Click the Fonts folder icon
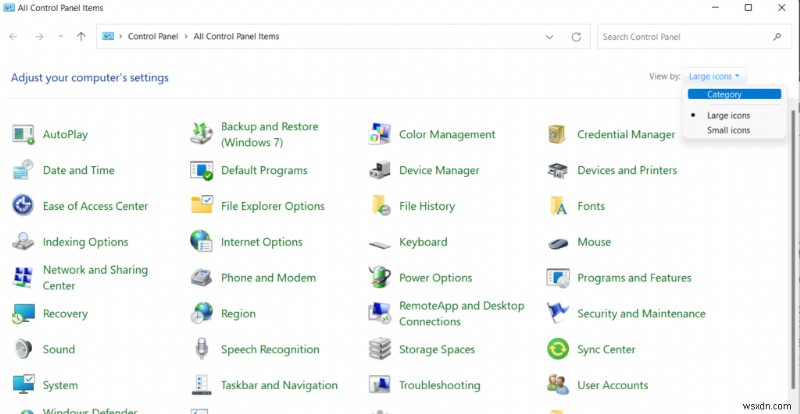Screen dimensions: 800x414 [x=559, y=206]
